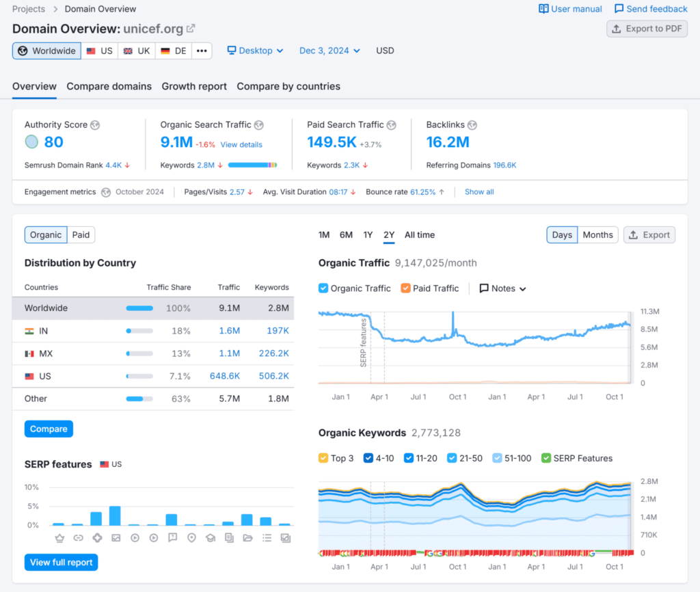Click the featured snippet crown icon in SERP features
Screen dimensions: 700x592
click(59, 538)
